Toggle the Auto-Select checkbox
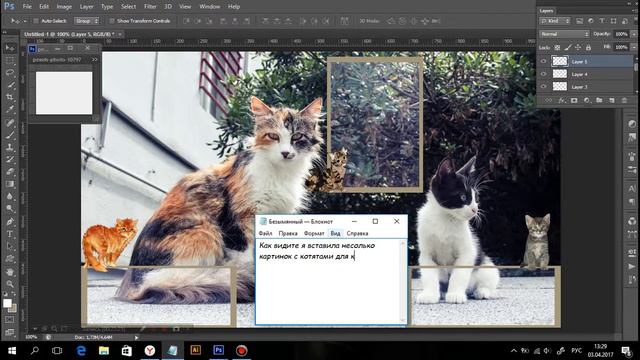 click(36, 21)
